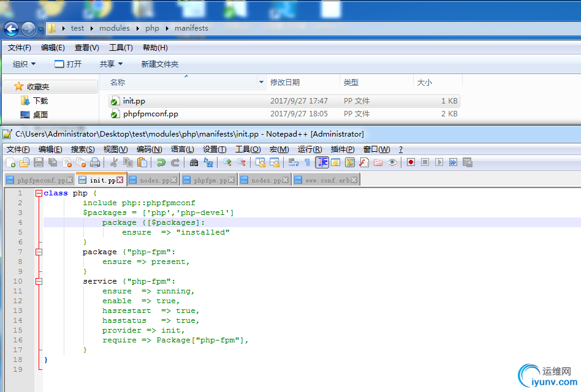Toggle synchronized vertical scrolling
Viewport: 581px width, 392px height.
(260, 162)
